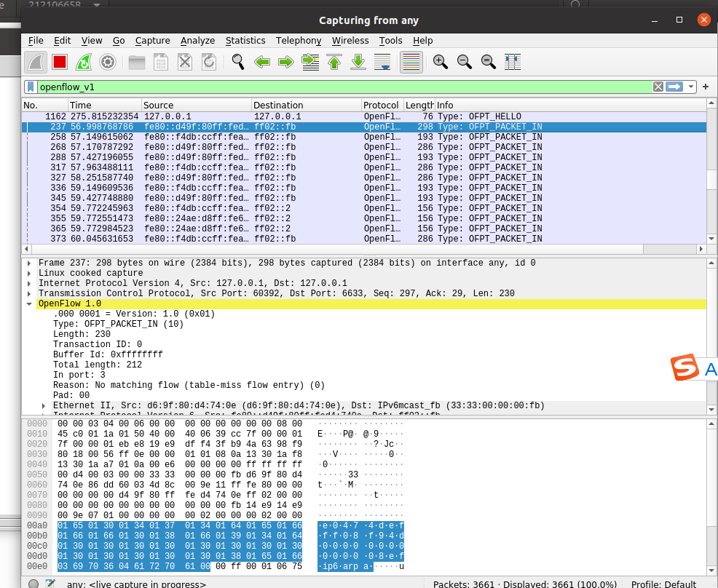Click the openflow_v1 filter input field
The image size is (718, 588).
[x=344, y=87]
